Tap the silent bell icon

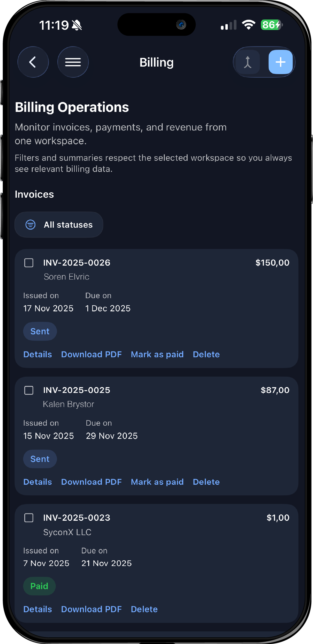click(x=77, y=25)
